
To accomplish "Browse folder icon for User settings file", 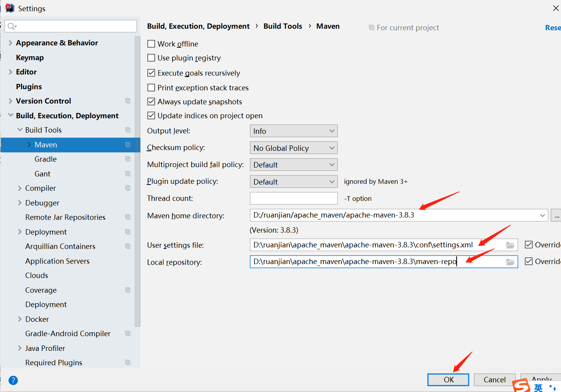I will coord(510,245).
